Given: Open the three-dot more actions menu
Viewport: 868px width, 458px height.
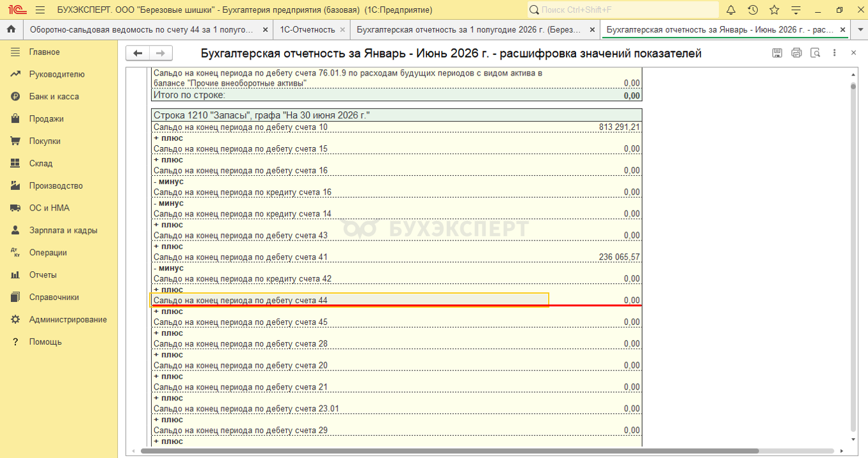Looking at the screenshot, I should (x=835, y=53).
